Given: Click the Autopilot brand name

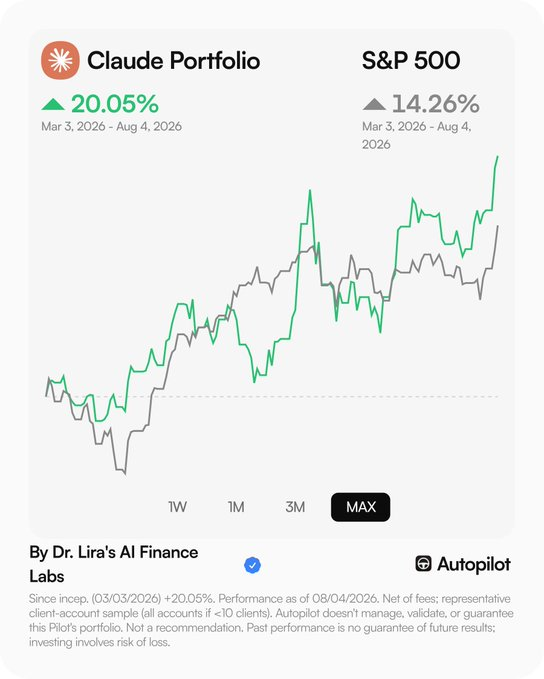Looking at the screenshot, I should pos(474,564).
